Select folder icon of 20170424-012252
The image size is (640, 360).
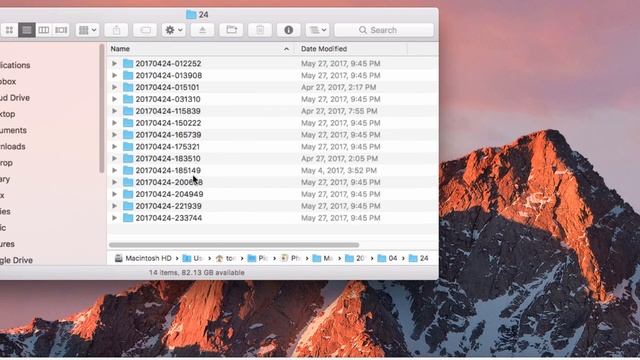click(128, 63)
